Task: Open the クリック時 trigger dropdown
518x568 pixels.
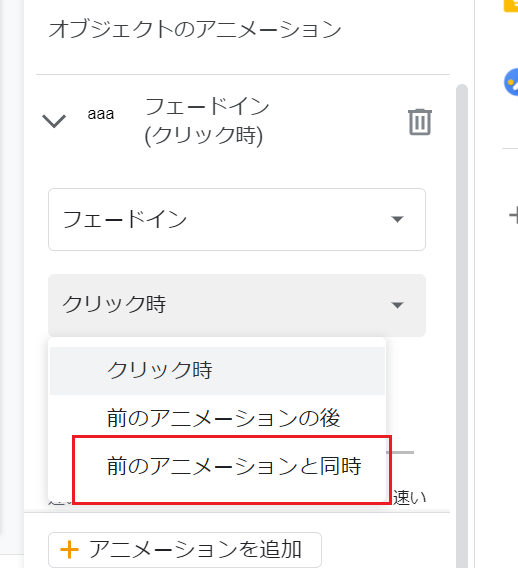Action: (x=237, y=305)
